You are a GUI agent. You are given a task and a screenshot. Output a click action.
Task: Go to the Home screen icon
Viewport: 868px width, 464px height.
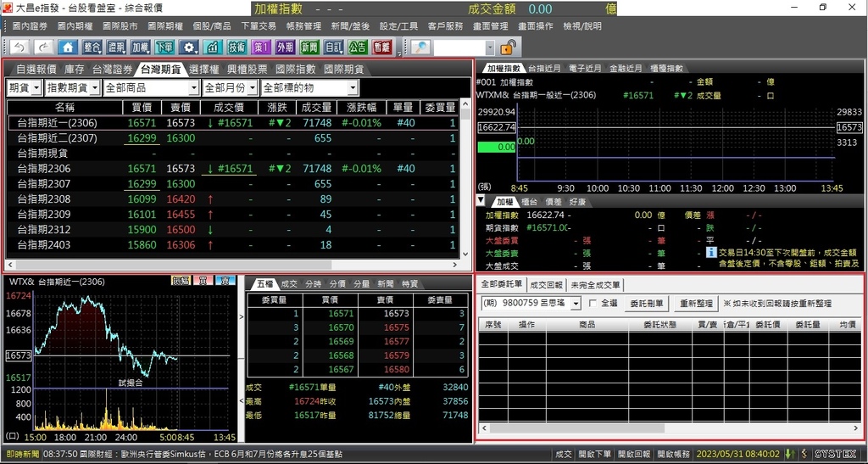(x=68, y=47)
